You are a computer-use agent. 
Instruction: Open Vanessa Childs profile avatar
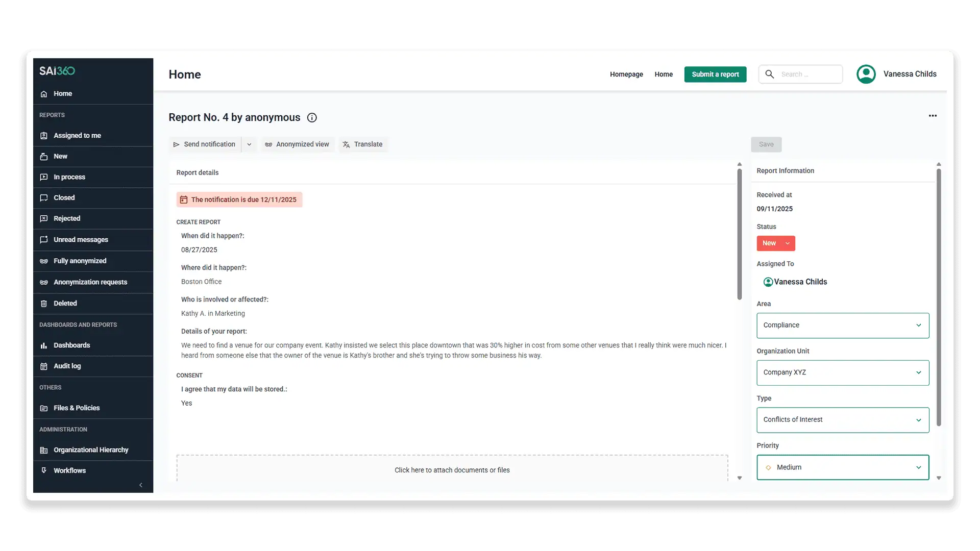(x=866, y=74)
